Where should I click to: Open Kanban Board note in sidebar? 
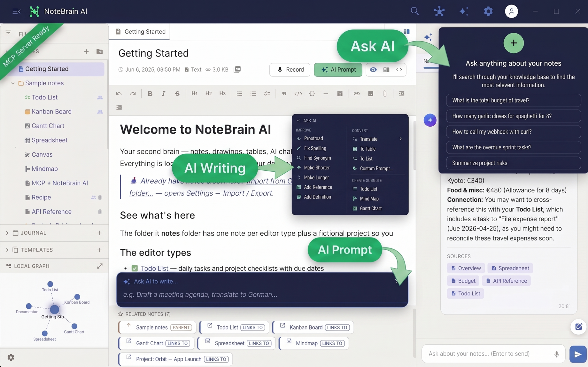click(51, 112)
